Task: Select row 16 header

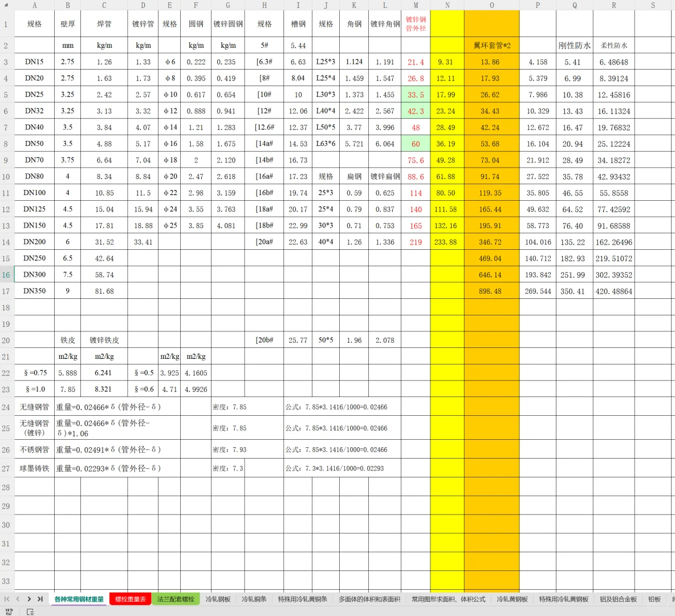Action: tap(6, 275)
